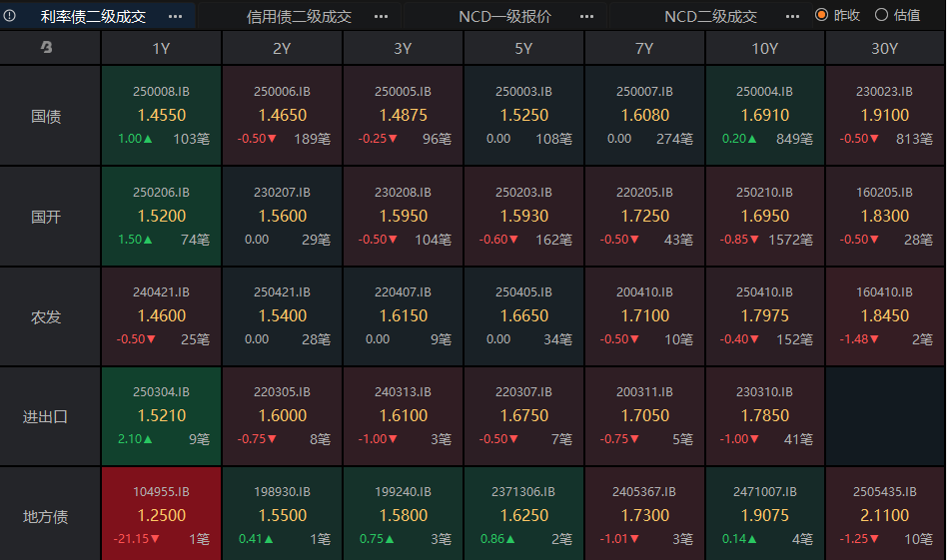Screen dimensions: 947x560
Task: Click bond code 160205.IB
Action: tap(885, 193)
